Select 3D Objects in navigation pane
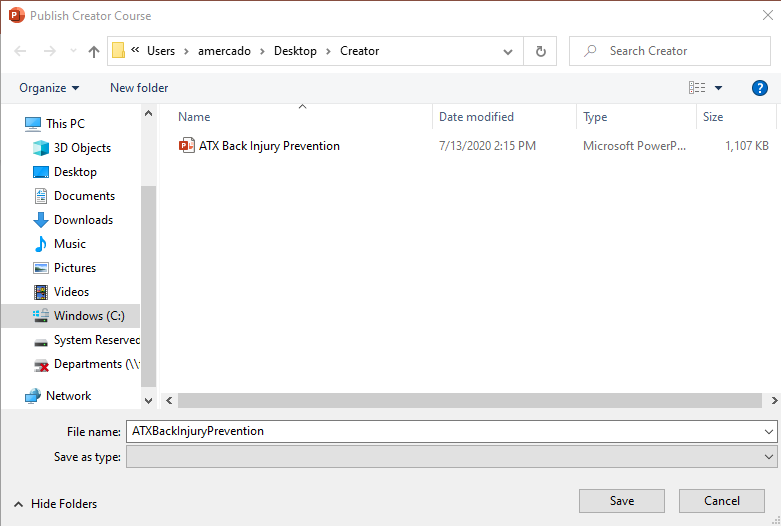781x526 pixels. pos(82,148)
